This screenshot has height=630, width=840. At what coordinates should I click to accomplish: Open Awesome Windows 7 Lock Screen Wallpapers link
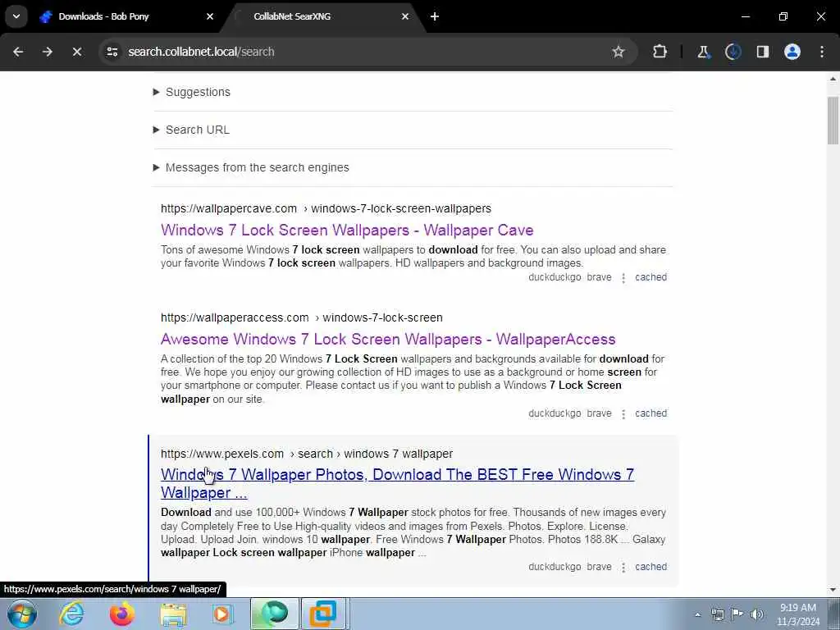(388, 339)
